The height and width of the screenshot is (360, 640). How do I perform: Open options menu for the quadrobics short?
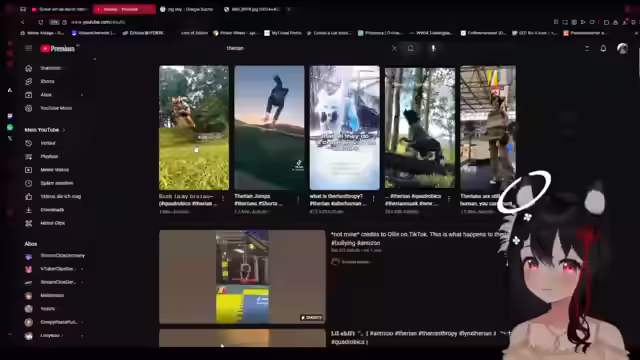pos(223,199)
